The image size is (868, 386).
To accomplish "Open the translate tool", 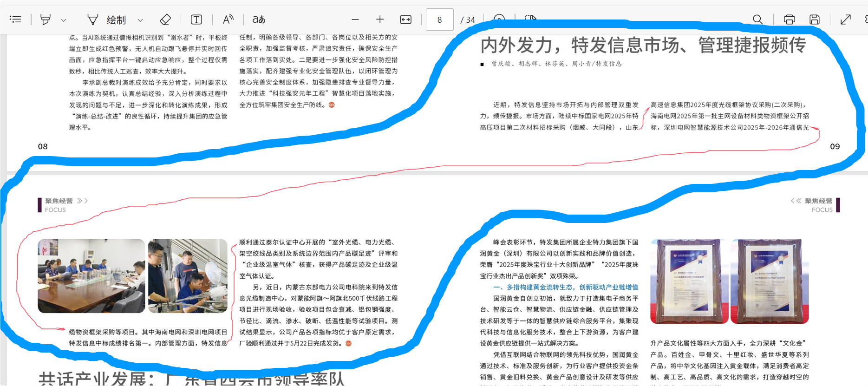I will [x=259, y=20].
